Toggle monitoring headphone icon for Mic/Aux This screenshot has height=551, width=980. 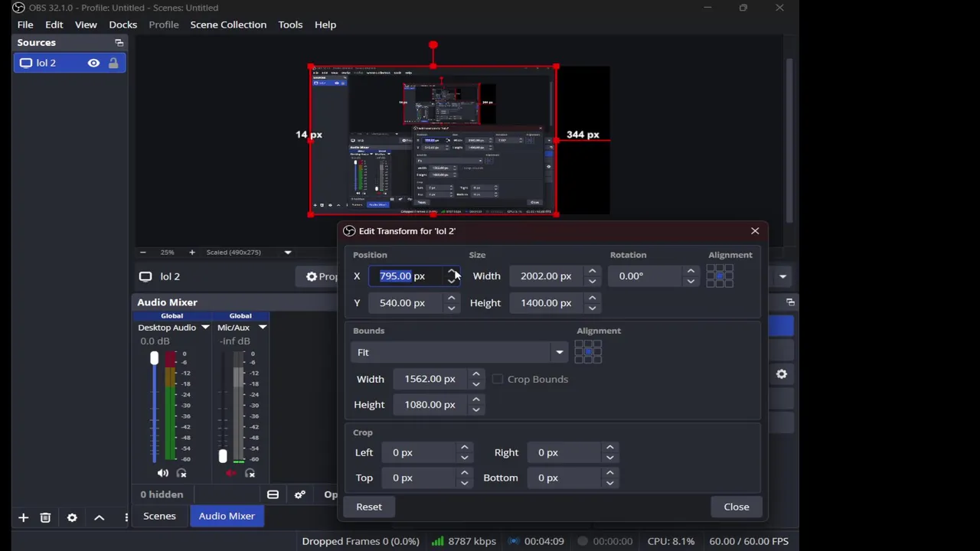(x=250, y=474)
